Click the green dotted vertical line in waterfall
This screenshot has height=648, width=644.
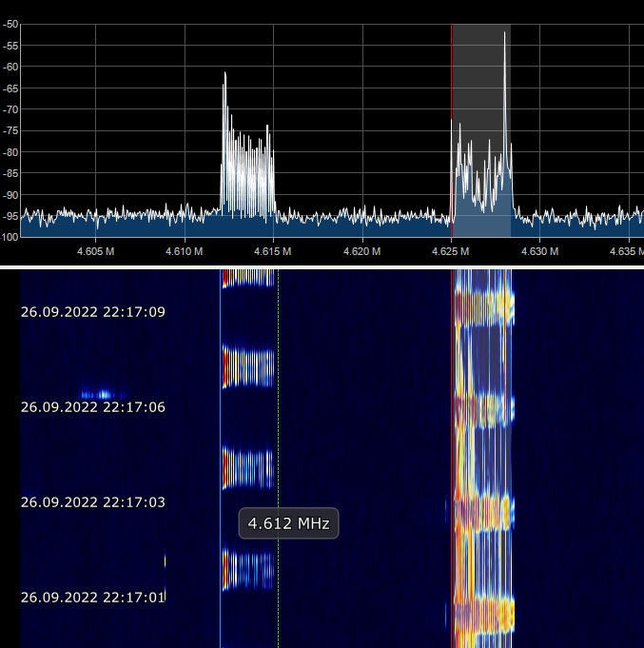click(278, 428)
